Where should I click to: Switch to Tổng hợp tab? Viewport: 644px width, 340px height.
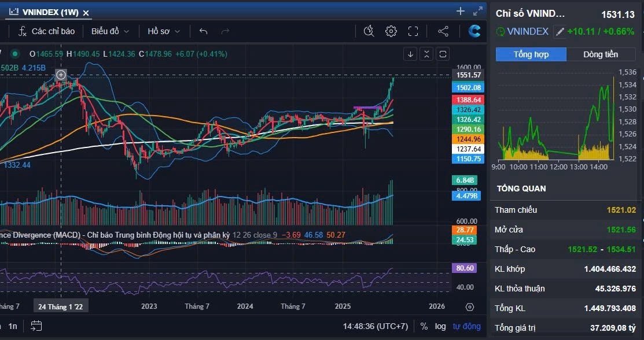(531, 54)
